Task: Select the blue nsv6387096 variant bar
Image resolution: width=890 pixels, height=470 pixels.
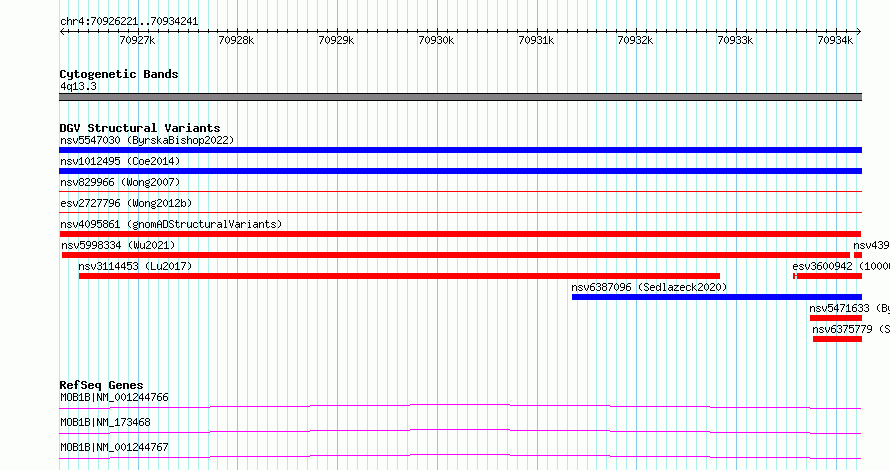Action: tap(717, 297)
